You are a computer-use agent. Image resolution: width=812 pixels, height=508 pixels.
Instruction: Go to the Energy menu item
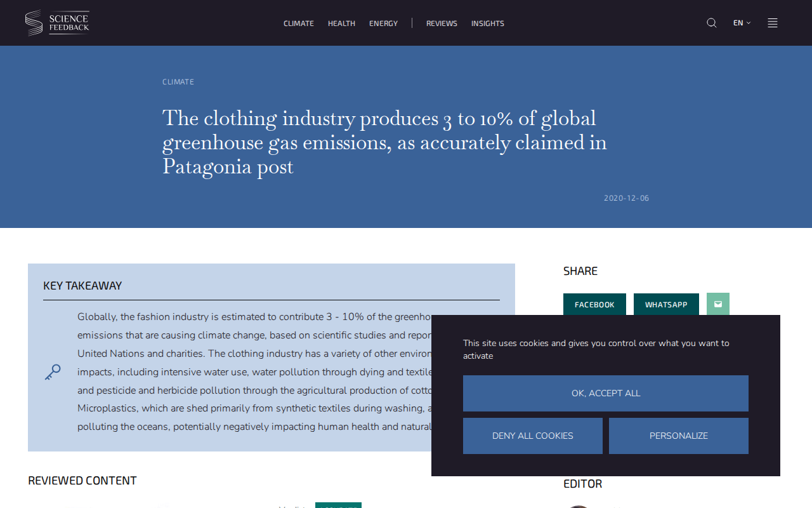tap(383, 23)
